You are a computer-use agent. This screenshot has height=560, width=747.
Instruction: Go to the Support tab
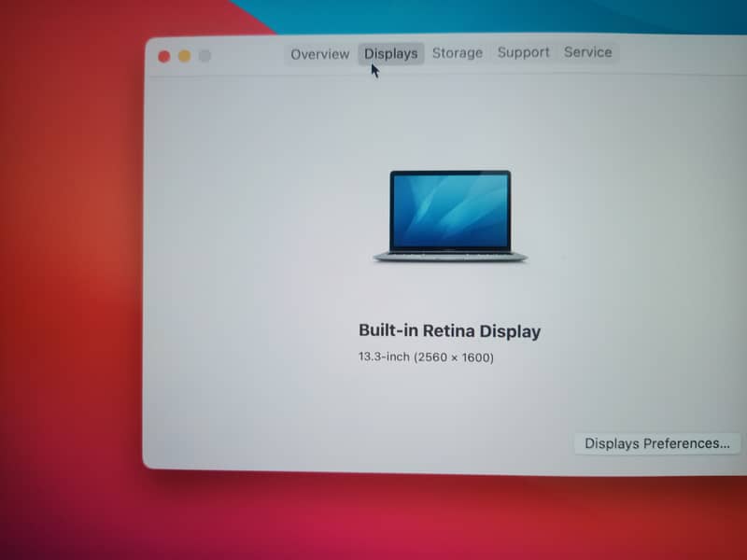pos(523,52)
